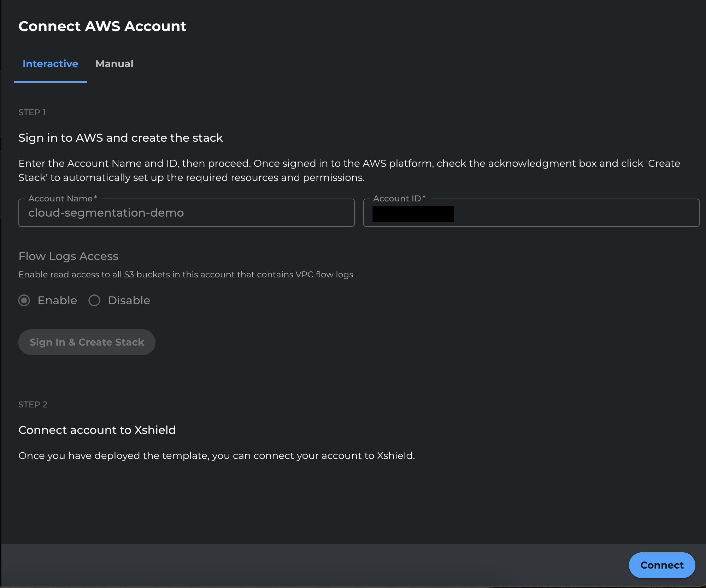Click the STEP 2 label
The height and width of the screenshot is (588, 706).
33,404
